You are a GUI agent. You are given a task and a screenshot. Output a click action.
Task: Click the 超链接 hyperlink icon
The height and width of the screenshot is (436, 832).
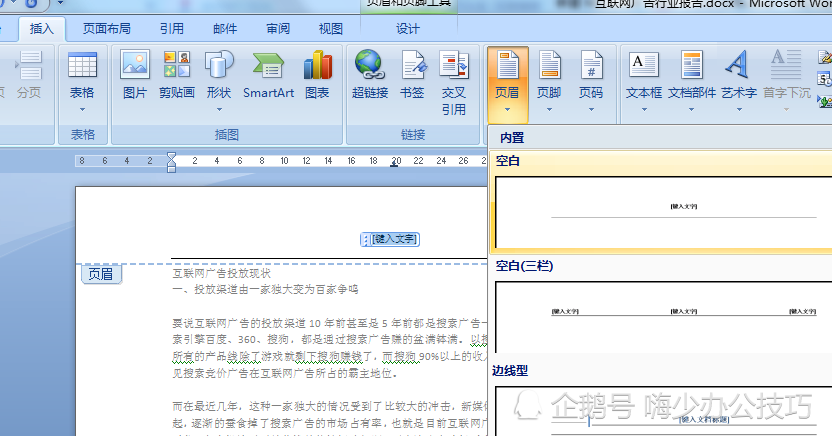point(370,65)
